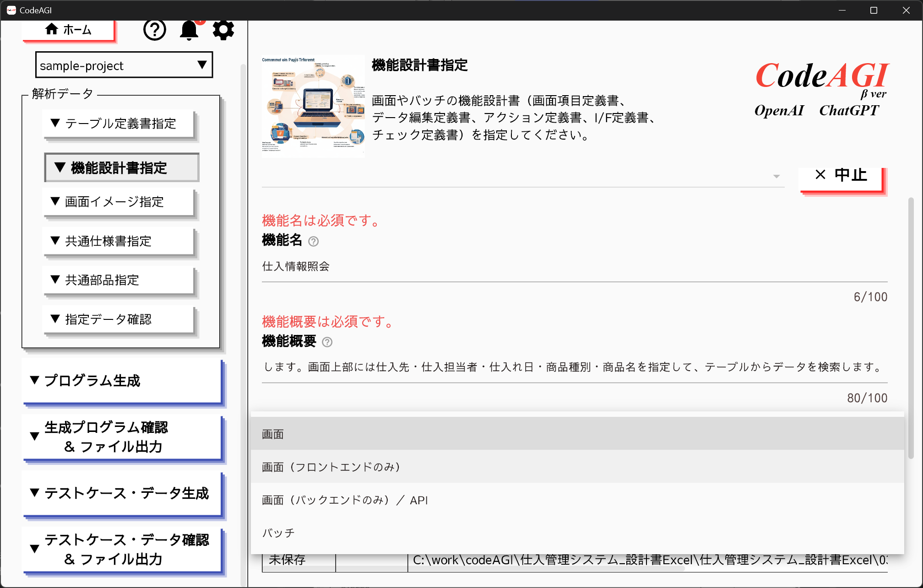Click the 機能設計書指定 illustration thumbnail

(x=313, y=106)
